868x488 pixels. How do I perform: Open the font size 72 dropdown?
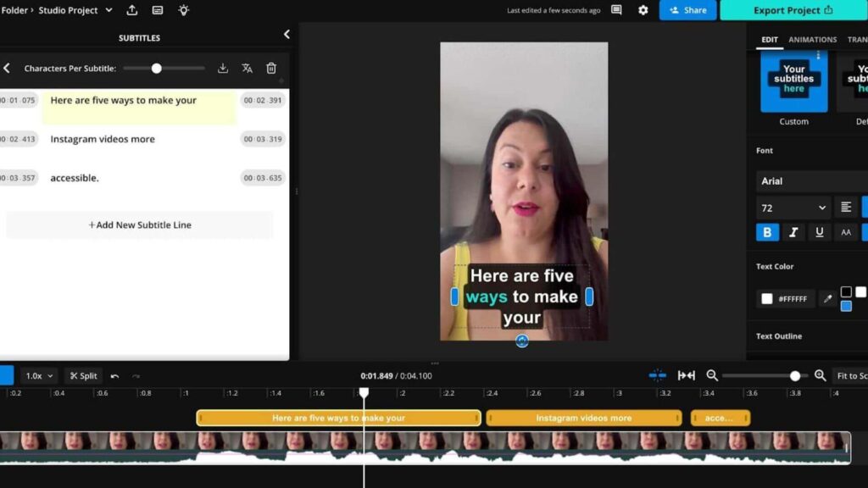coord(792,207)
